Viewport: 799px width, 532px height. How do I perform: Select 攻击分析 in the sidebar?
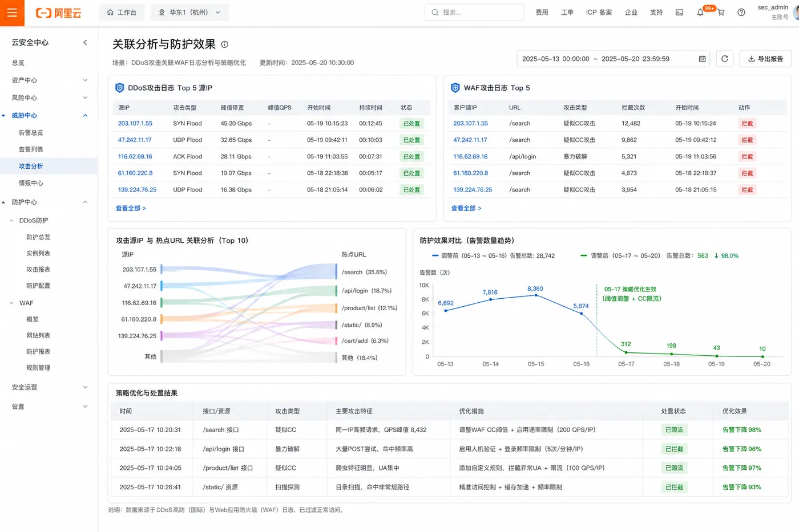pyautogui.click(x=49, y=166)
